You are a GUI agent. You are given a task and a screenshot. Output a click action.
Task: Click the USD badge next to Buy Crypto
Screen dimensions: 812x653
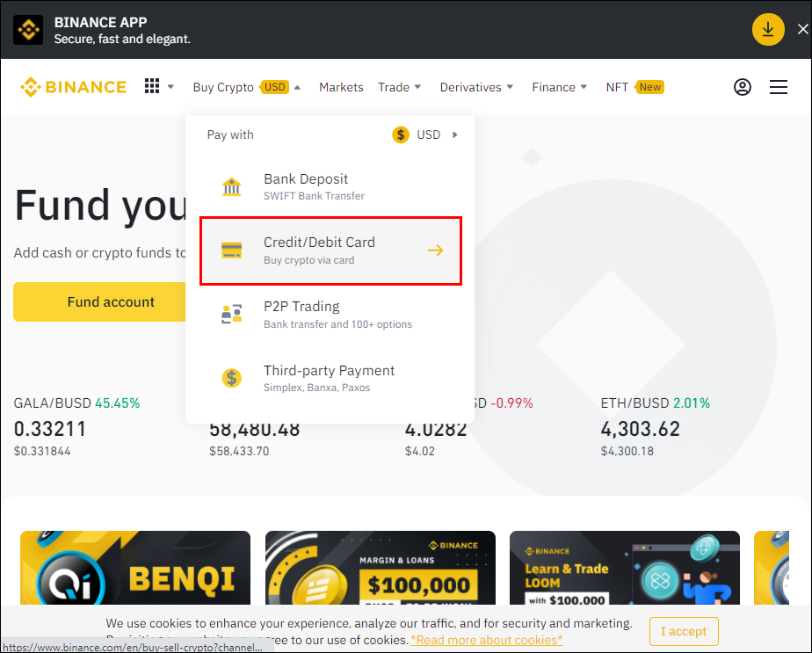point(274,87)
